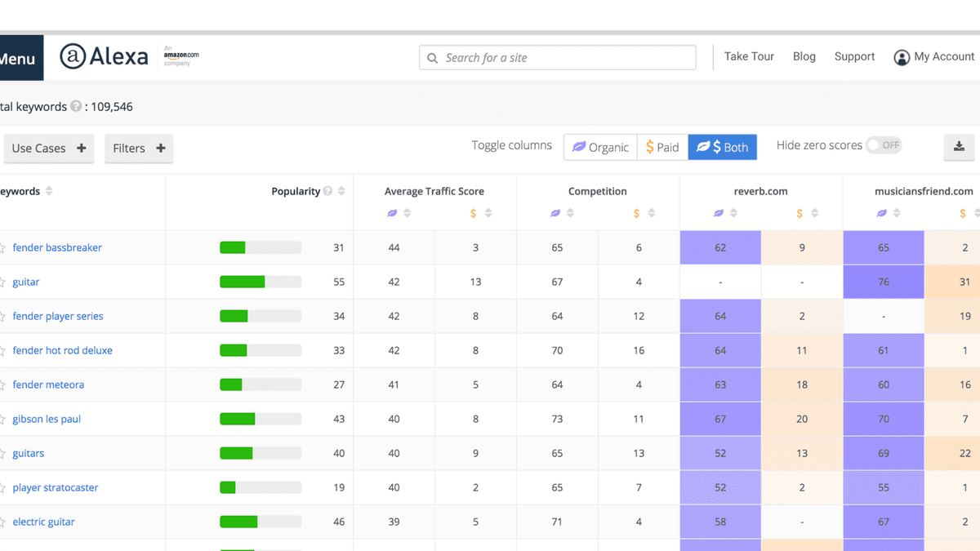This screenshot has width=980, height=551.
Task: Sort reverb.com column by organic leaf icon
Action: tap(719, 214)
